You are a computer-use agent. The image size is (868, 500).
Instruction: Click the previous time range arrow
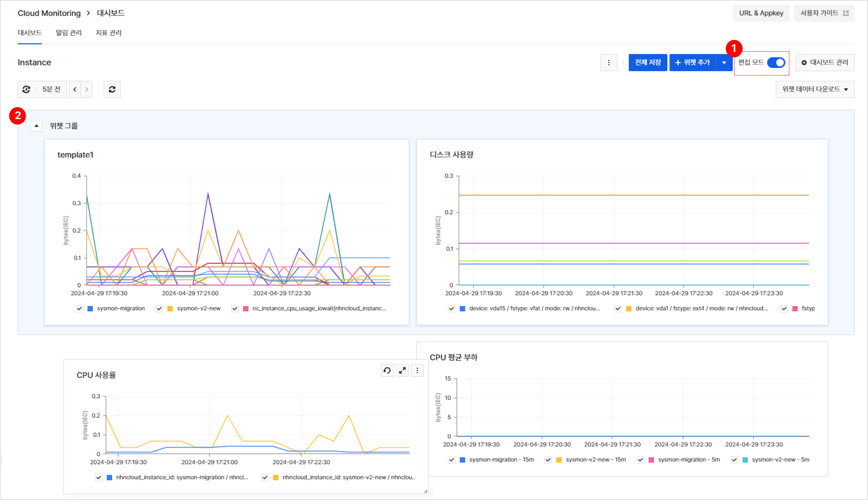coord(75,89)
